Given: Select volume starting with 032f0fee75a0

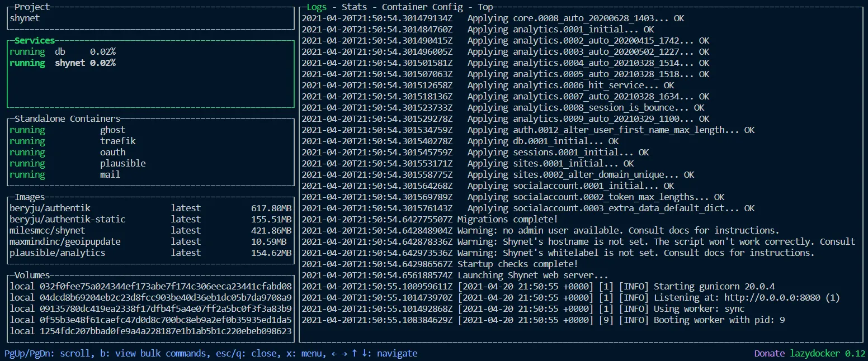Looking at the screenshot, I should click(x=150, y=286).
